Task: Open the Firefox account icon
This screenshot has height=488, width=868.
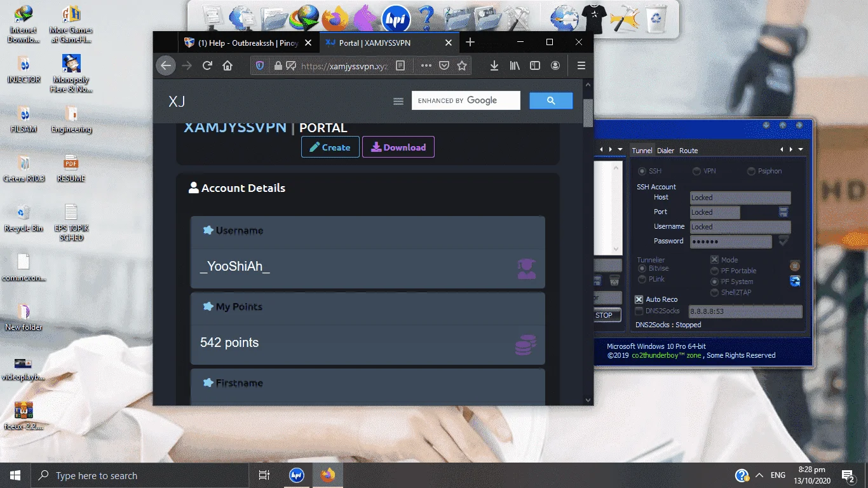Action: 555,65
